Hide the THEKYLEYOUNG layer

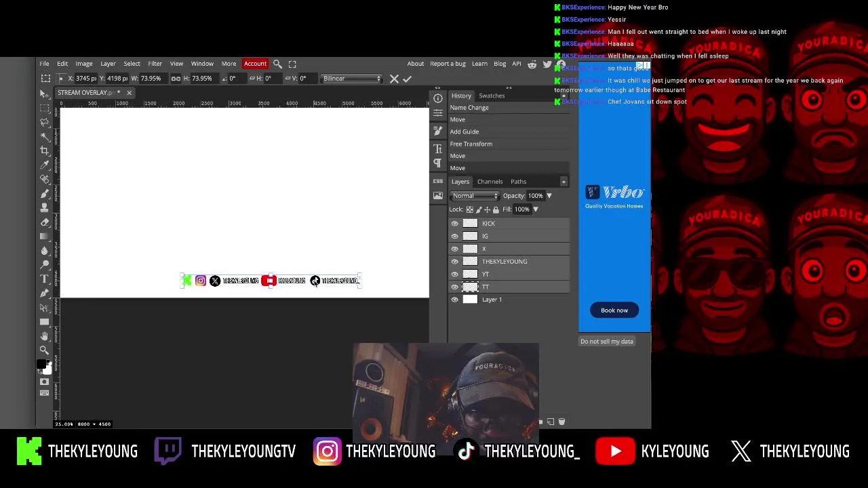tap(455, 262)
